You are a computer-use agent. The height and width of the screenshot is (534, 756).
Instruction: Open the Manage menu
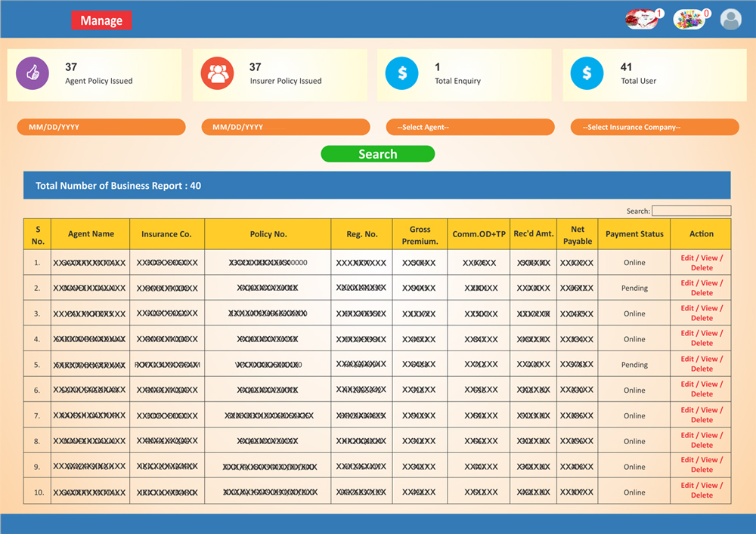point(101,21)
